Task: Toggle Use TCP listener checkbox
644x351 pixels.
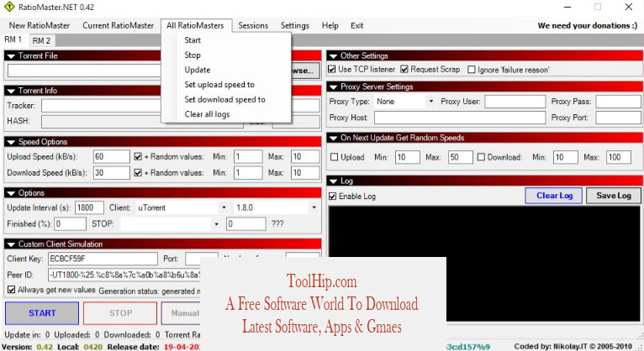Action: (x=332, y=70)
